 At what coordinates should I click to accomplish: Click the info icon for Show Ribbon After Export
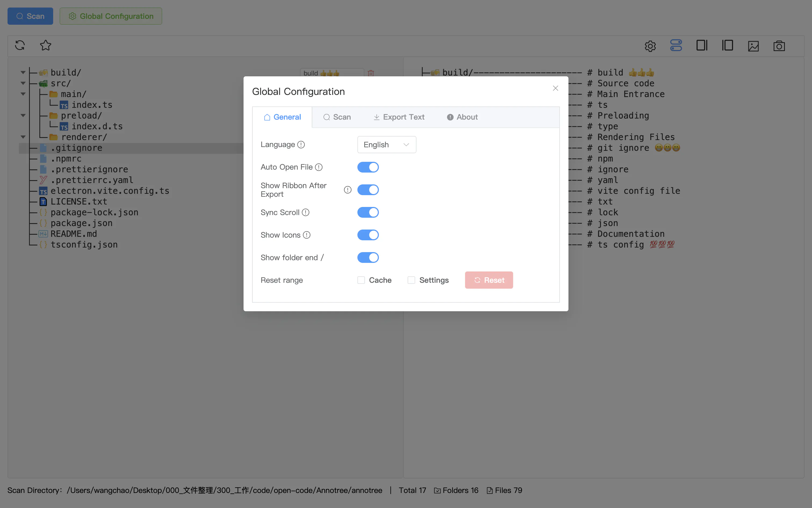348,190
